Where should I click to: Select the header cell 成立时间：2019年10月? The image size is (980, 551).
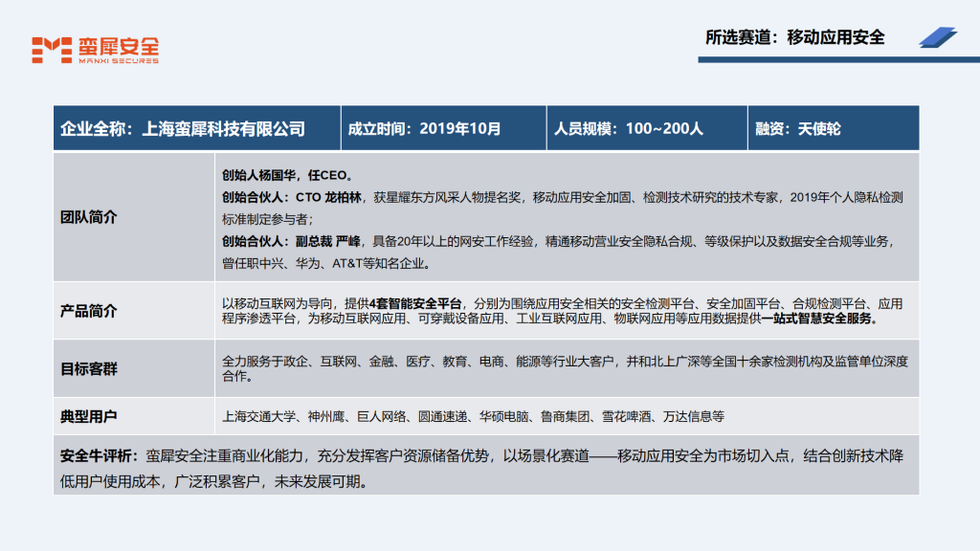click(444, 129)
